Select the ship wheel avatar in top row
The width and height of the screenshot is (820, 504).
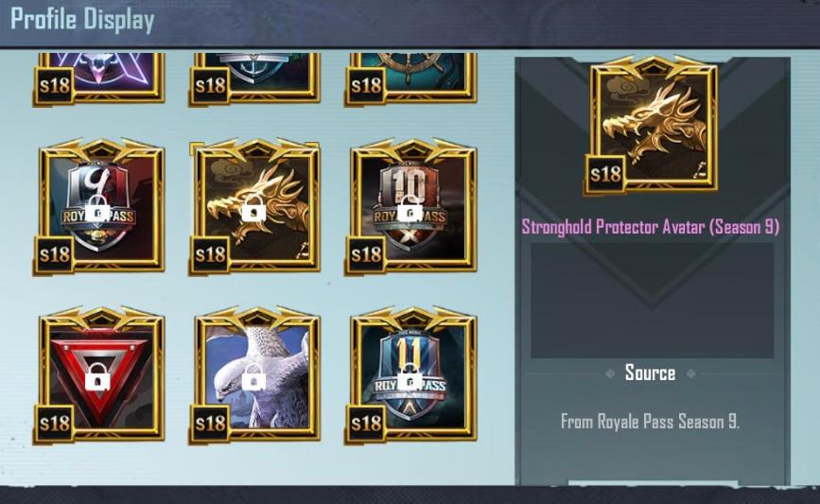point(411,78)
